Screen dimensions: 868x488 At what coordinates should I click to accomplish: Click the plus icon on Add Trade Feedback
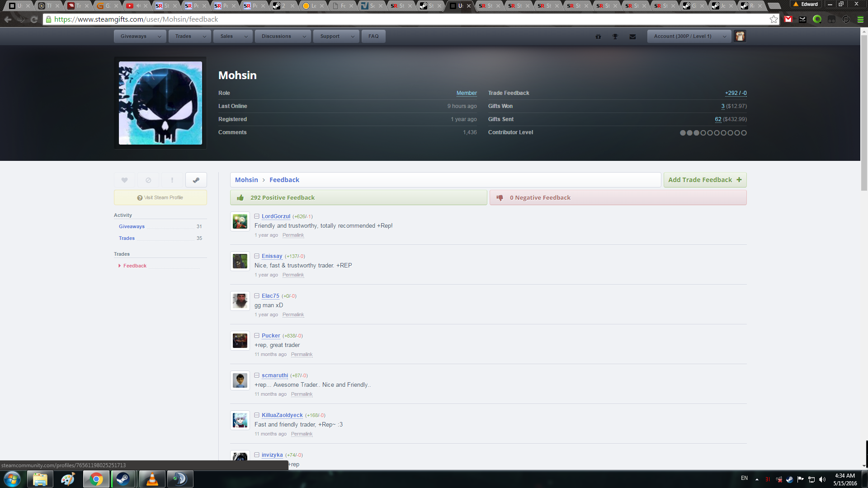[x=739, y=180]
